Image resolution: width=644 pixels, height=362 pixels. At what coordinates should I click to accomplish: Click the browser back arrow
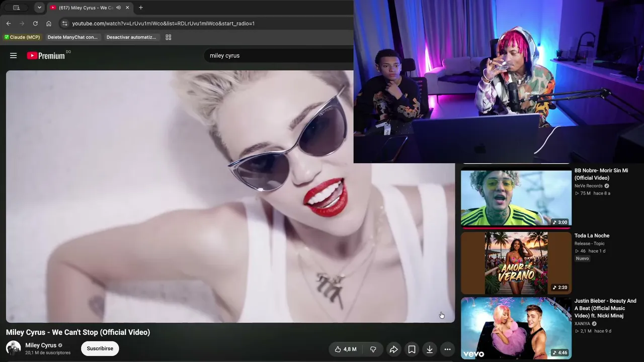(9, 24)
